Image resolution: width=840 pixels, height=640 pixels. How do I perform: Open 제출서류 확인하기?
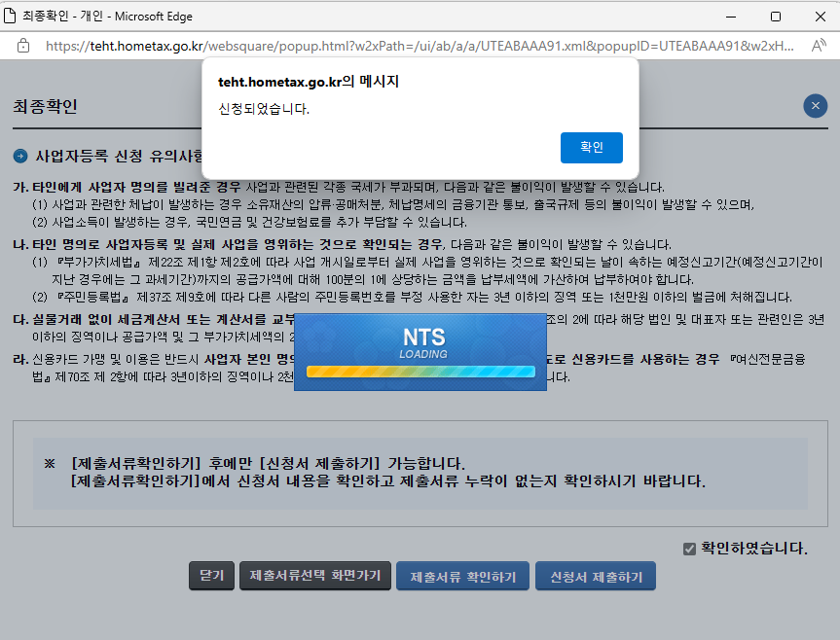[463, 576]
